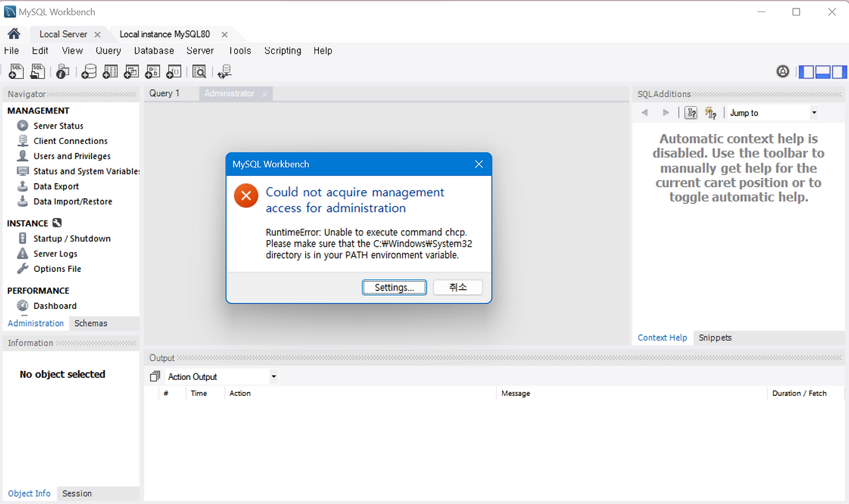Open Action Output type dropdown
This screenshot has height=504, width=849.
tap(222, 377)
